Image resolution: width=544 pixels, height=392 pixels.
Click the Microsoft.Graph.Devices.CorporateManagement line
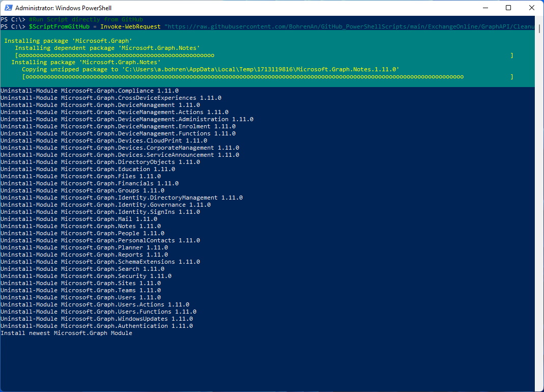coord(120,148)
